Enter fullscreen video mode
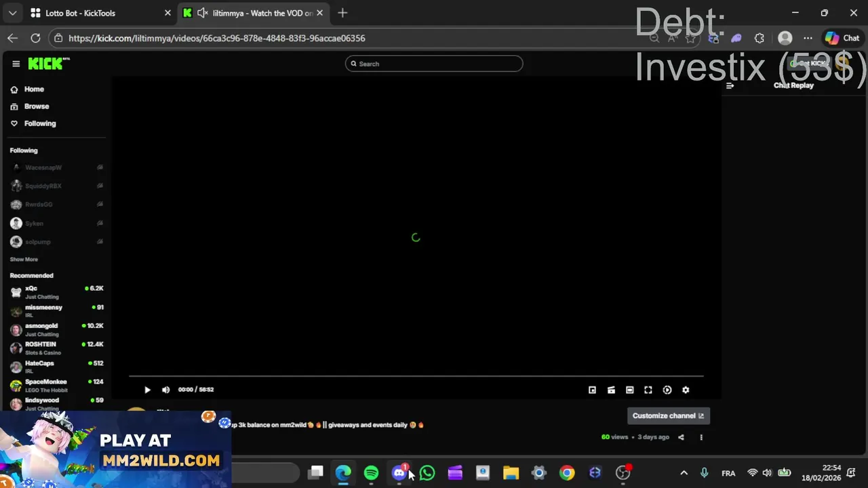 648,390
